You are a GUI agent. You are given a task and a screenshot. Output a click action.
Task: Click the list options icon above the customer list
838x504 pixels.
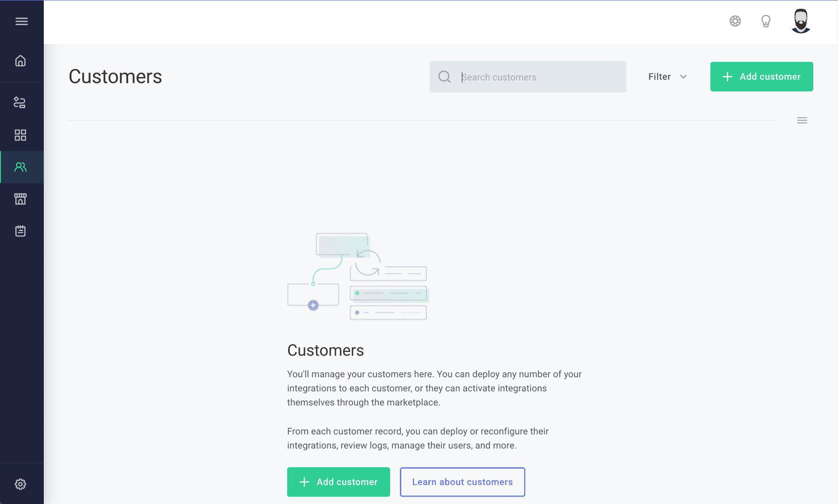coord(802,120)
